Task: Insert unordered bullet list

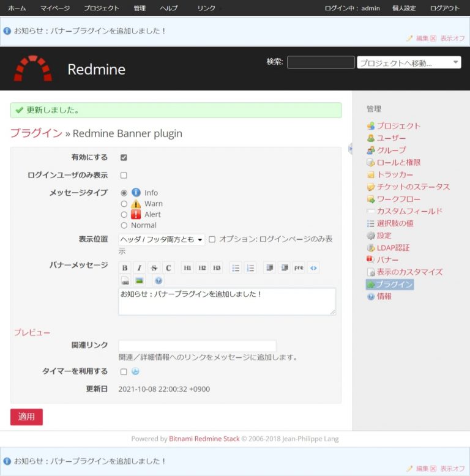Action: coord(236,268)
